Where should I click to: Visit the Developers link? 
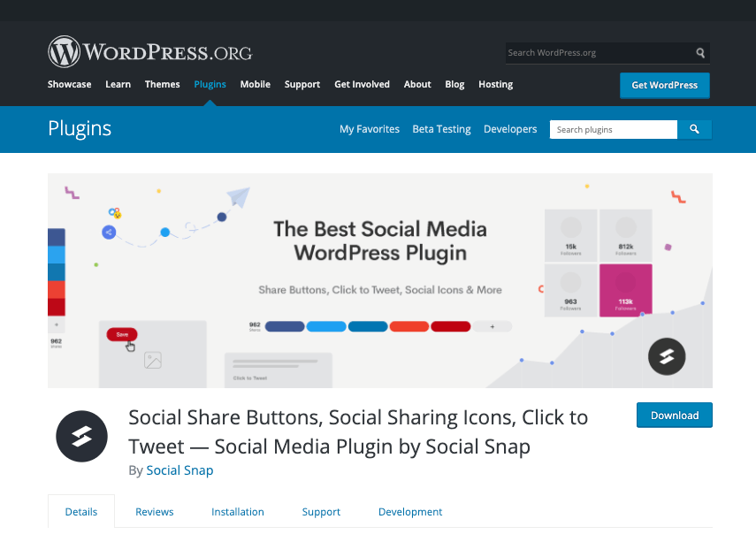click(x=510, y=129)
